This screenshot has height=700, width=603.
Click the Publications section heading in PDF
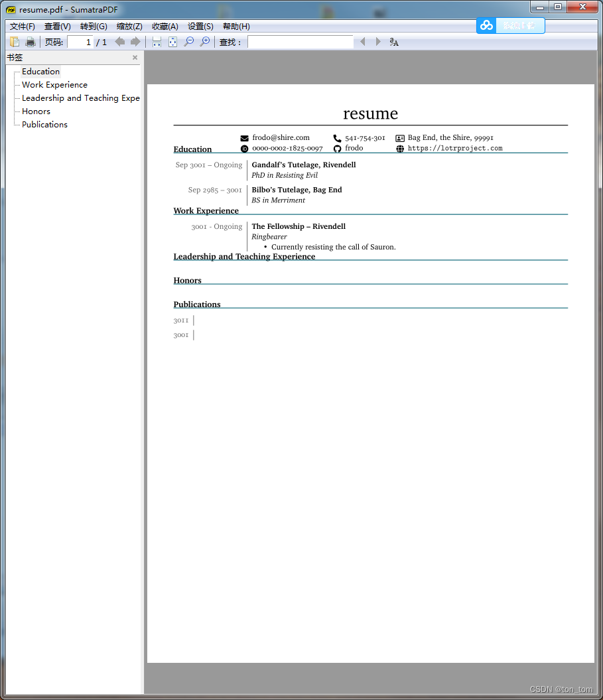pos(197,305)
